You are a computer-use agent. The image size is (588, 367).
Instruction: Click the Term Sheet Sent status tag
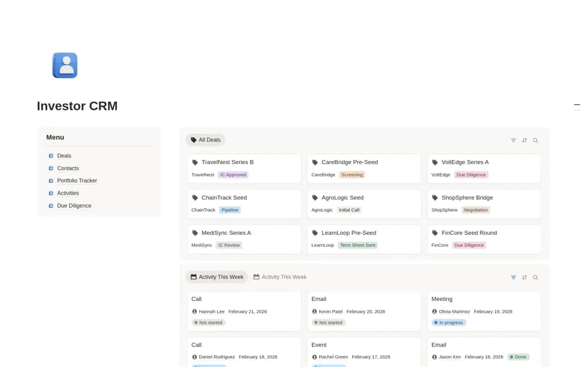pyautogui.click(x=358, y=245)
